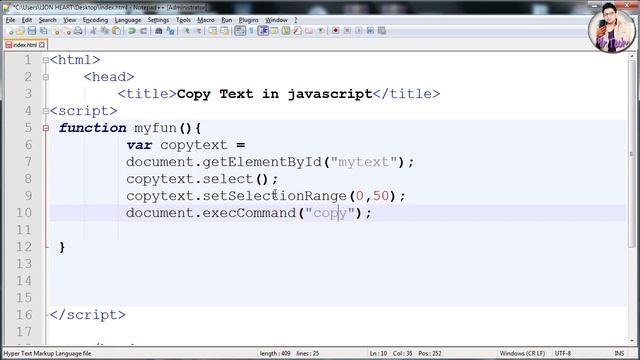Viewport: 640px width, 360px height.
Task: Click Run Macro Multiple Times icon
Action: pos(370,31)
